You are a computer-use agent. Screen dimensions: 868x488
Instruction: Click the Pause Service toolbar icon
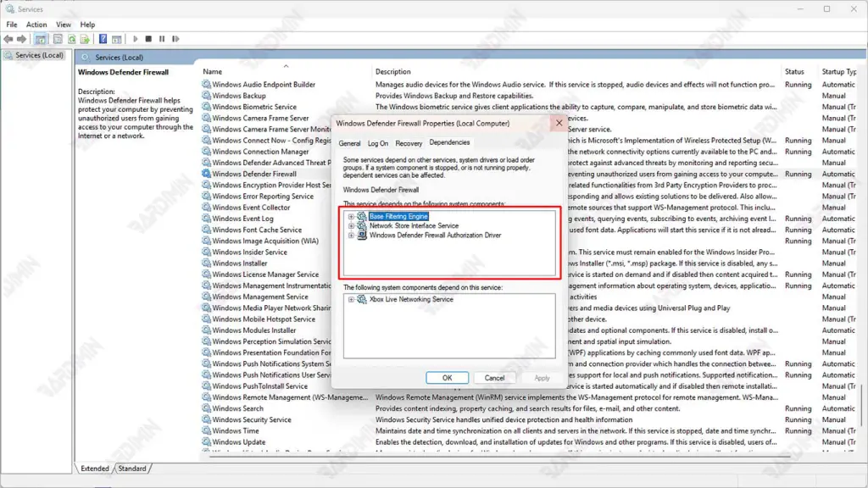[x=162, y=39]
